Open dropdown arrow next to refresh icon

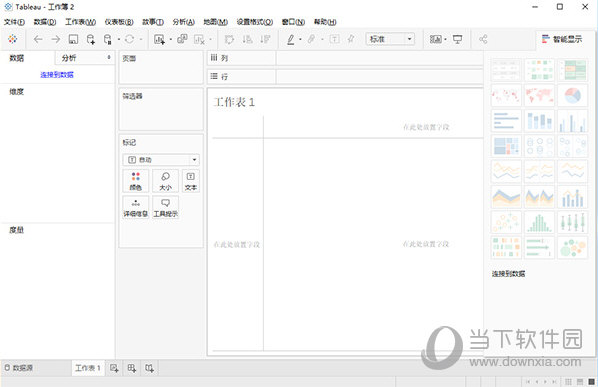tap(140, 39)
